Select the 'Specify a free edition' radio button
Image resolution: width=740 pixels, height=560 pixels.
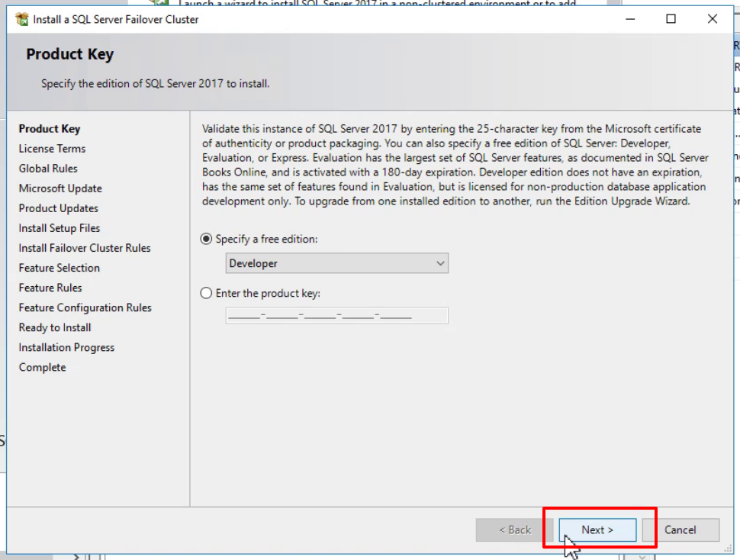(x=206, y=239)
